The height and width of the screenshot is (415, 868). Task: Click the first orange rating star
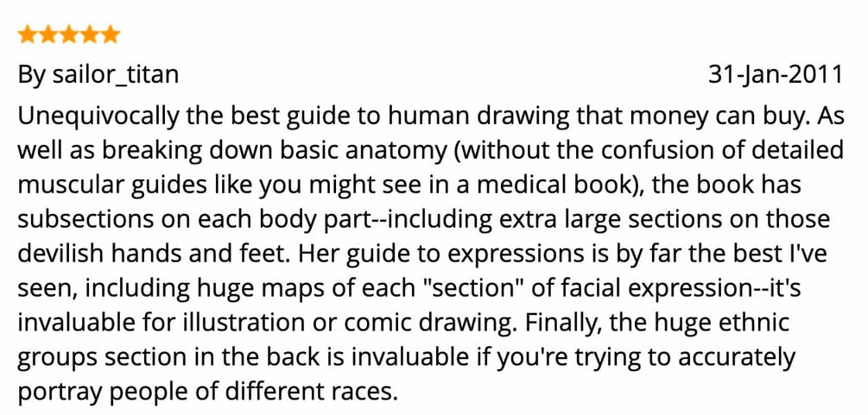click(28, 35)
